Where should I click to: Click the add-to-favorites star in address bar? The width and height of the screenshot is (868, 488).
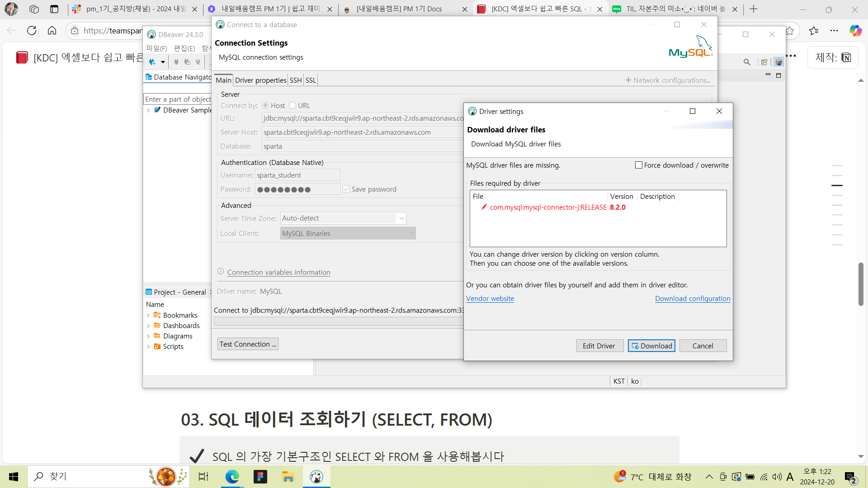[790, 31]
